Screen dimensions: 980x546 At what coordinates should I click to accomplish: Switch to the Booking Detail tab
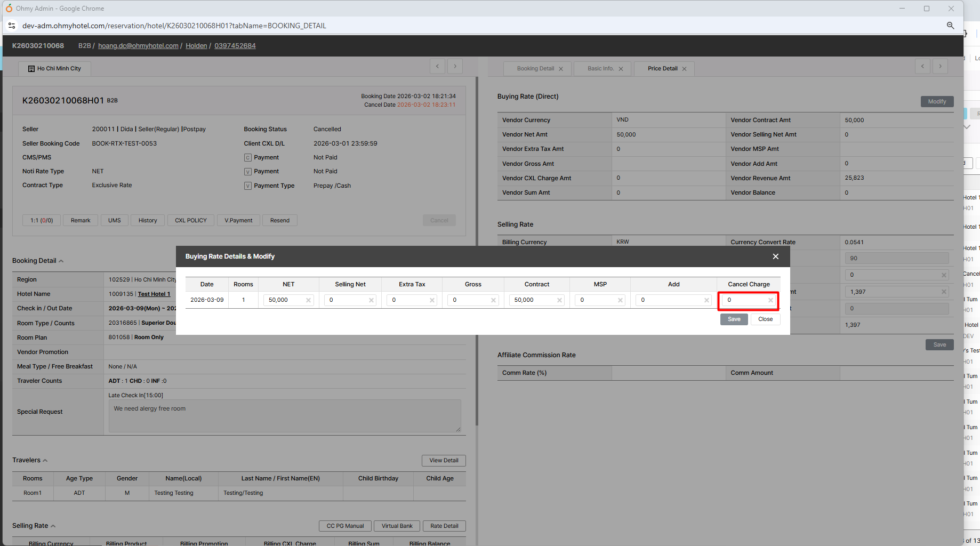tap(535, 69)
